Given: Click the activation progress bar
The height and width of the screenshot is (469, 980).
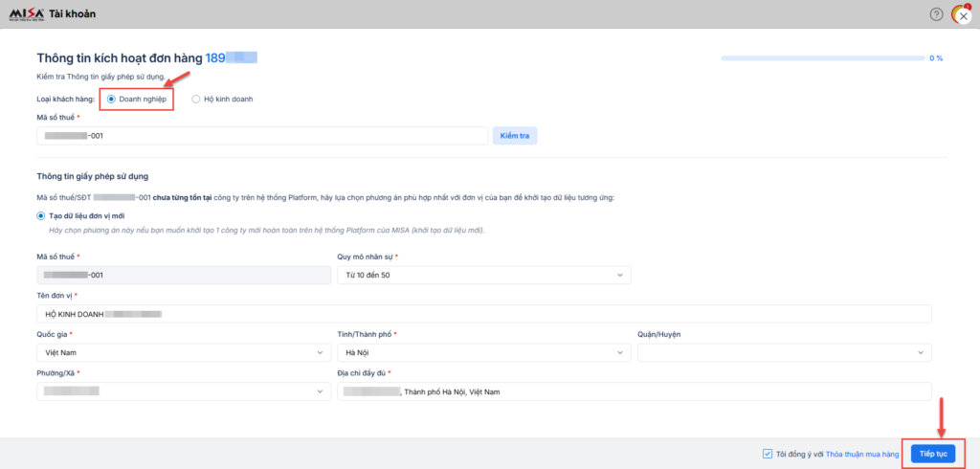Looking at the screenshot, I should click(821, 58).
